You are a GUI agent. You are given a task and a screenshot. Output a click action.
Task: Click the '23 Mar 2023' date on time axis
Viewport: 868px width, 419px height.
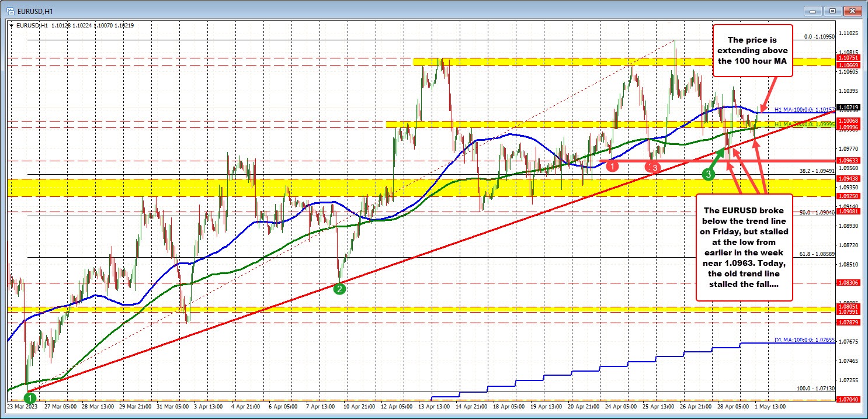coord(22,406)
